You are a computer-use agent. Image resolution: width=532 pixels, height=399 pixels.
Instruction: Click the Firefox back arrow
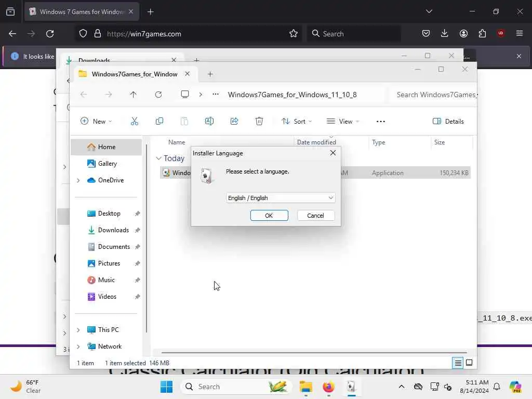point(12,34)
